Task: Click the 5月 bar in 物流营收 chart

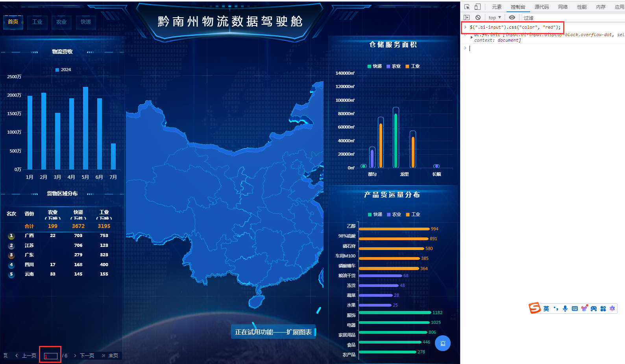Action: point(85,128)
